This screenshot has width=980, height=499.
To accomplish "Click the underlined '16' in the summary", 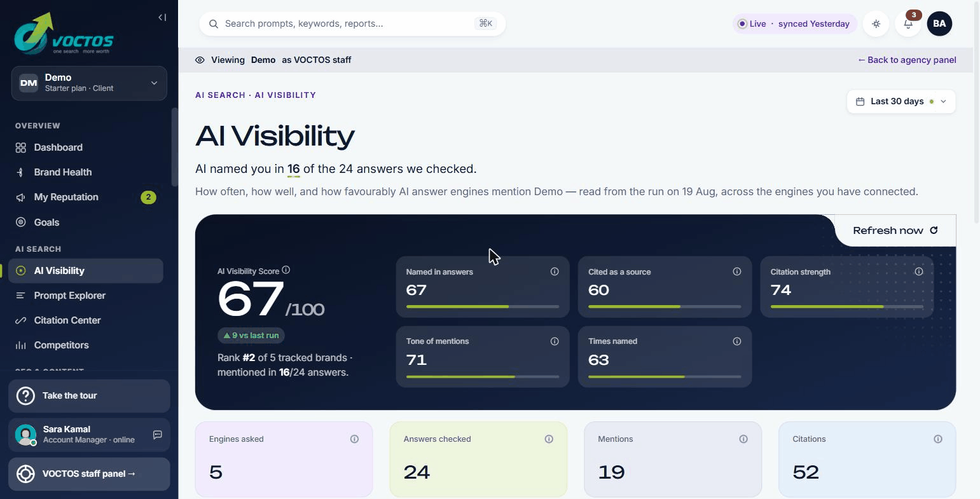I will (x=293, y=169).
